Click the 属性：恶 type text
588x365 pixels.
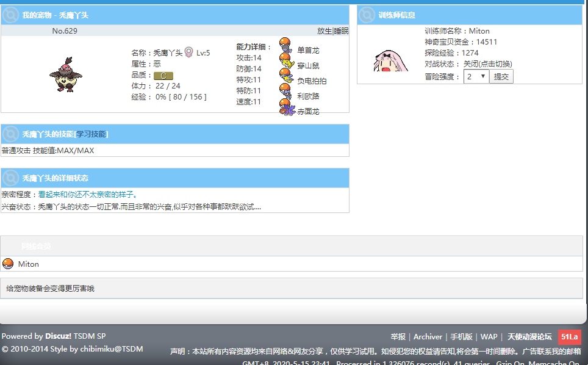[146, 63]
